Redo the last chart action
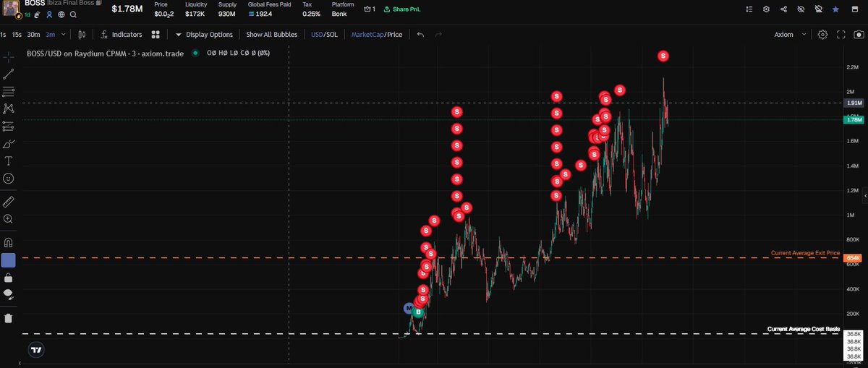 pos(439,34)
